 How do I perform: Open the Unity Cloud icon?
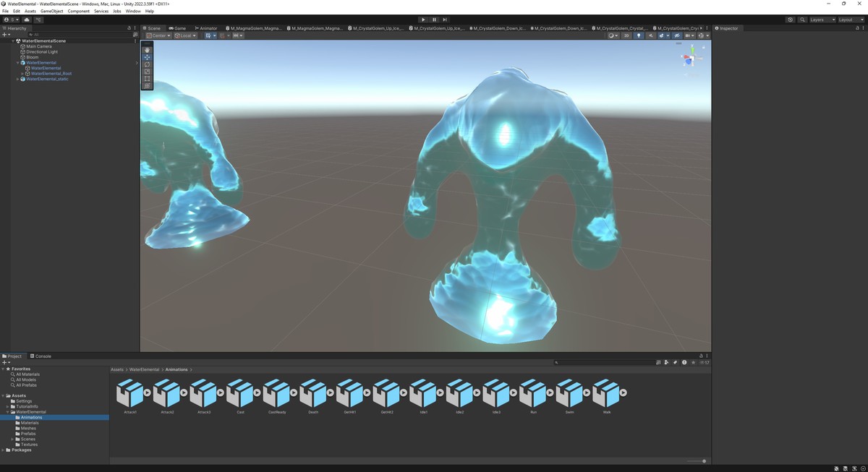tap(27, 20)
